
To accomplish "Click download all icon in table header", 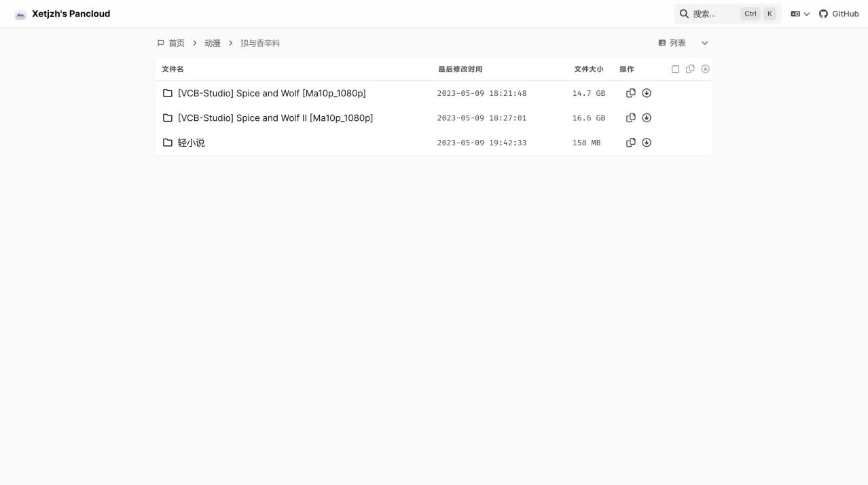I will point(705,69).
